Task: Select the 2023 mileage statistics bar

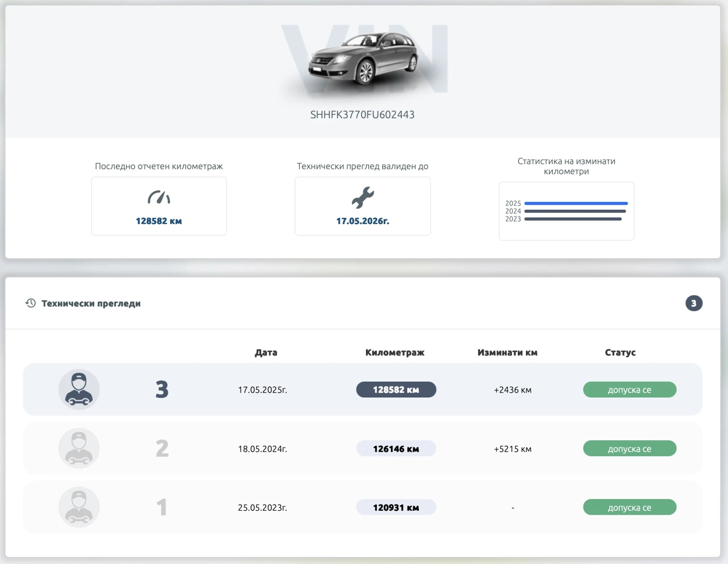Action: [573, 219]
